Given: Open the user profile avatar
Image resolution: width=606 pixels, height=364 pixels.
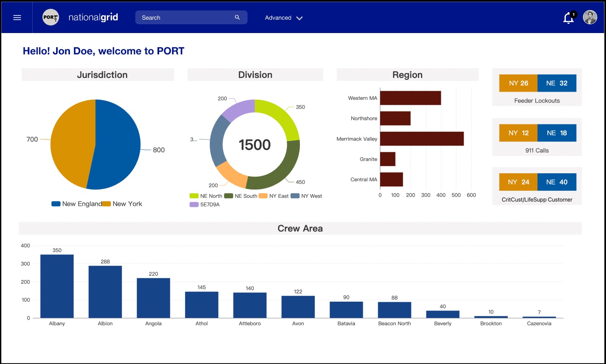Looking at the screenshot, I should click(590, 18).
